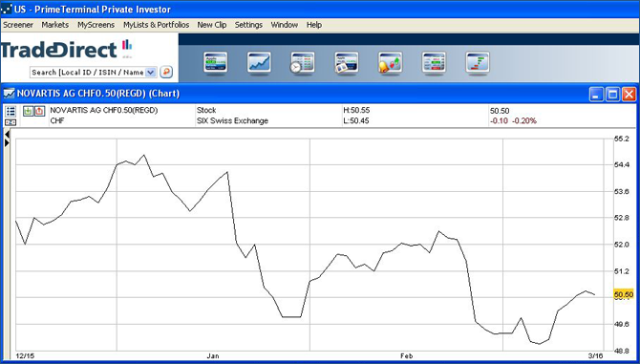Open the horizontal bar ranking icon
Viewport: 640px width, 364px height.
click(478, 62)
